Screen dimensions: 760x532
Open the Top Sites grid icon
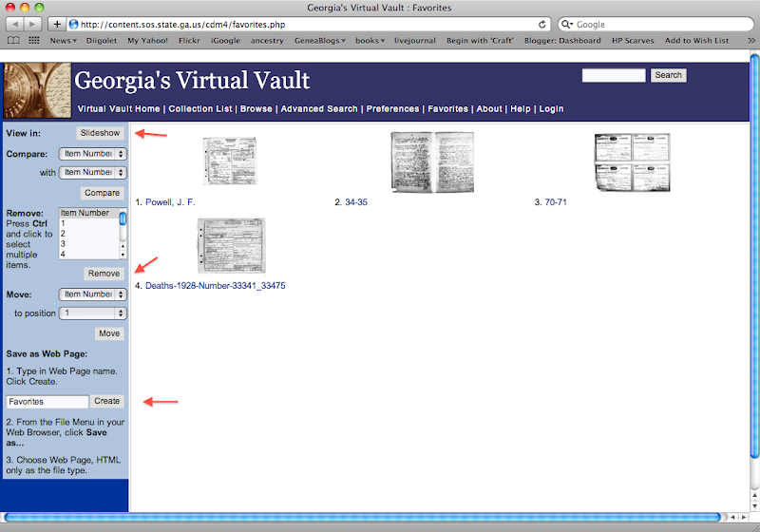pos(34,40)
